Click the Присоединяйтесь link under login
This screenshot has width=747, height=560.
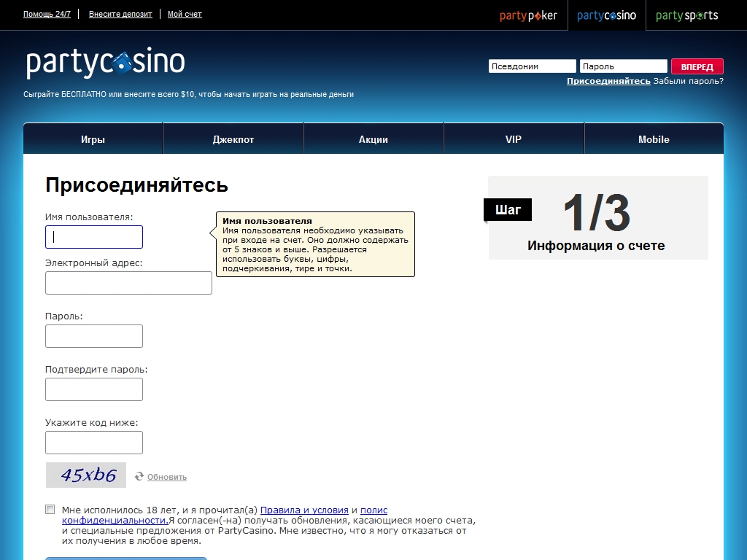[x=608, y=81]
